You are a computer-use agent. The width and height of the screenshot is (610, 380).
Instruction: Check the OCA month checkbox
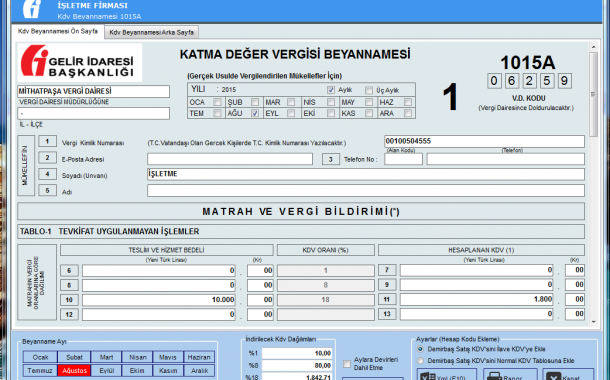click(x=217, y=102)
